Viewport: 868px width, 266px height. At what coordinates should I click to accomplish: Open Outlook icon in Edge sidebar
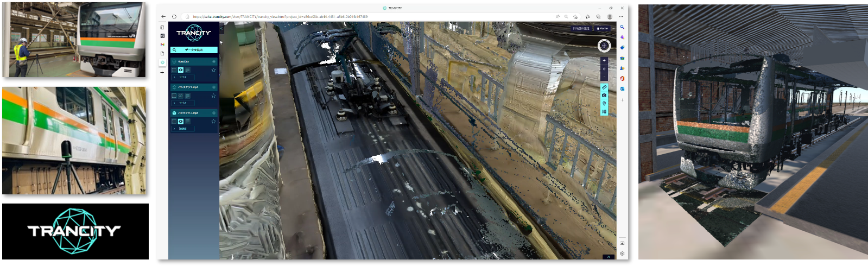(622, 88)
